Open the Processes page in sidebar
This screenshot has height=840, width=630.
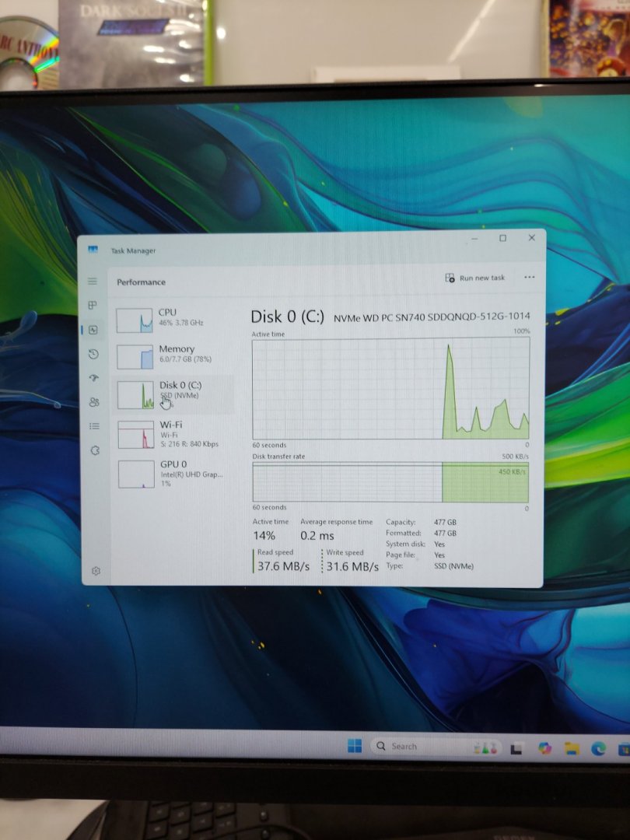coord(93,305)
